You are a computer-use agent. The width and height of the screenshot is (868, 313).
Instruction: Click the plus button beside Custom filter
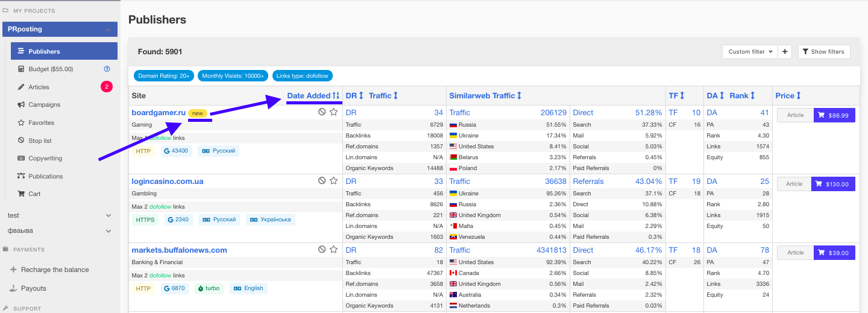point(785,52)
